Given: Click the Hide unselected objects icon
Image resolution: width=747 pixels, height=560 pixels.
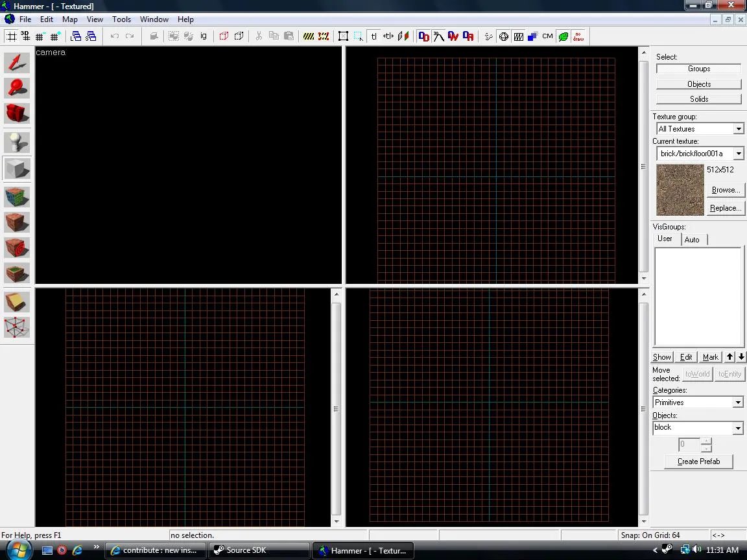Looking at the screenshot, I should point(239,36).
